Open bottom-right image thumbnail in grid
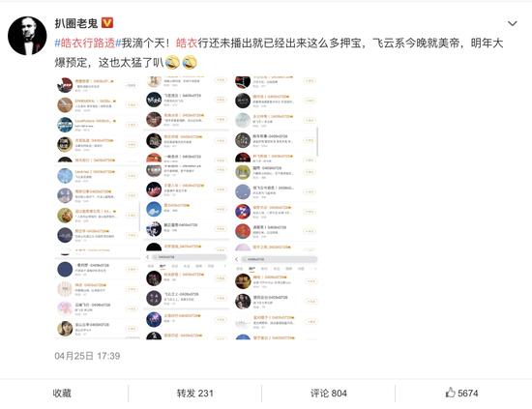This screenshot has height=409, width=532. (275, 297)
